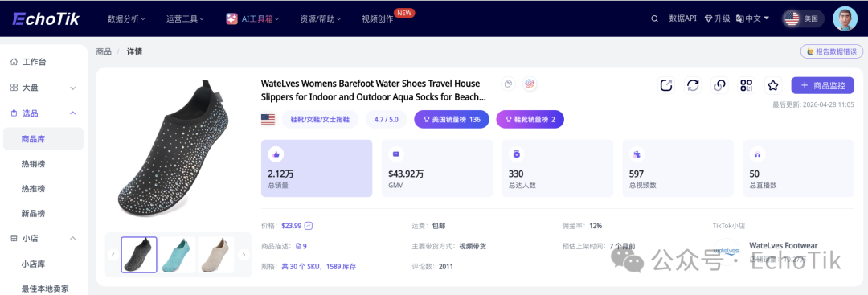Click the 佣金率 12% value

(596, 226)
